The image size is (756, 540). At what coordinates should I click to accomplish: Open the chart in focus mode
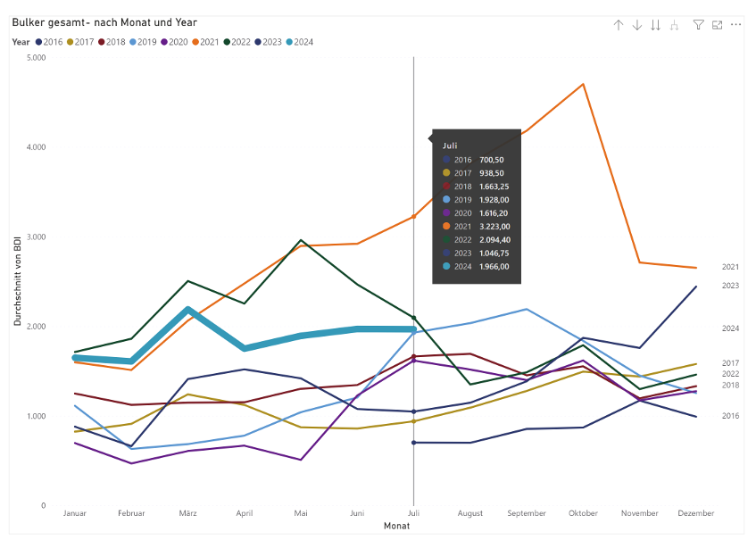click(x=717, y=25)
